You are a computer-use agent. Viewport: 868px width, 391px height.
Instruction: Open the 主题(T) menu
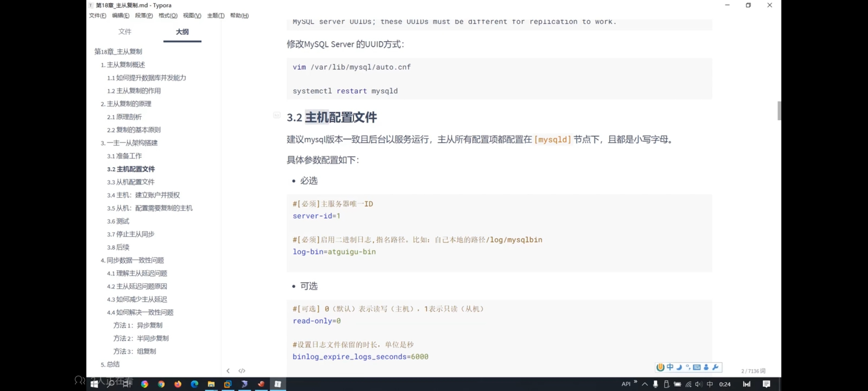click(x=216, y=16)
